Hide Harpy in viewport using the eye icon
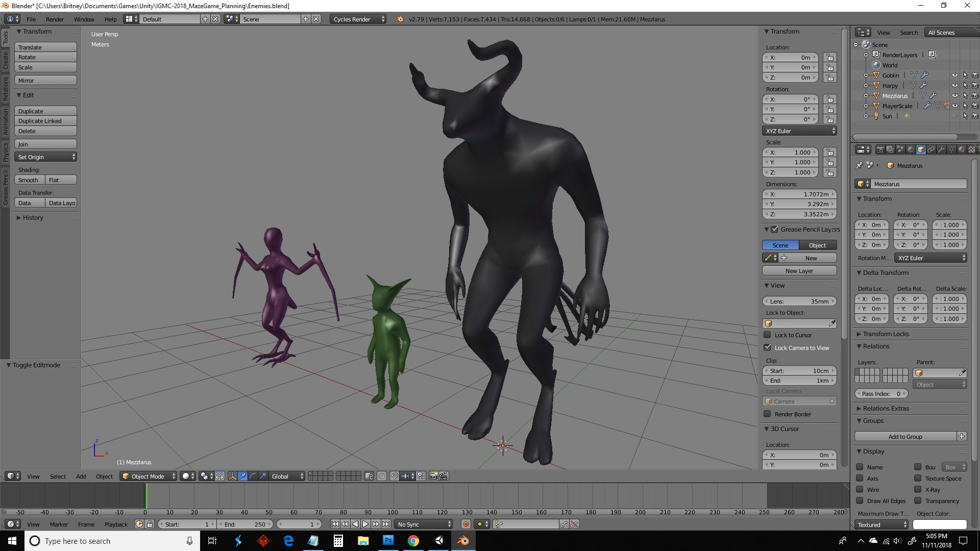Viewport: 980px width, 551px height. coord(954,85)
